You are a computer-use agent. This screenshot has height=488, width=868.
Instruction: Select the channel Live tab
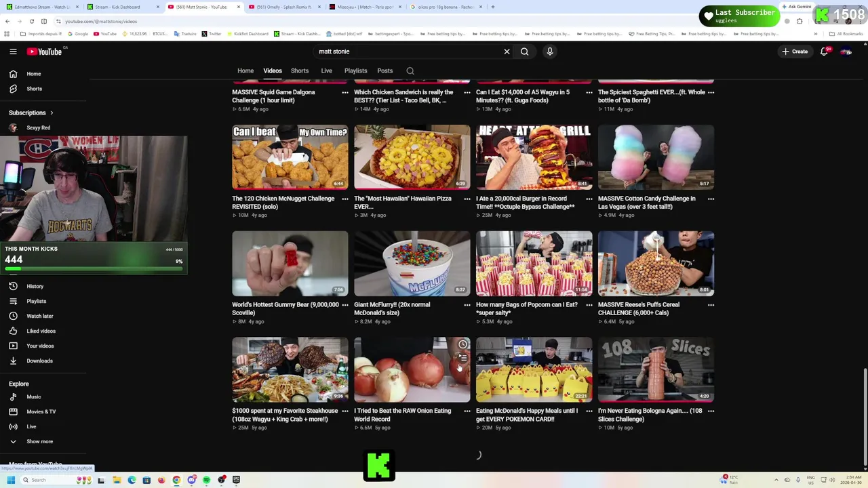(326, 70)
